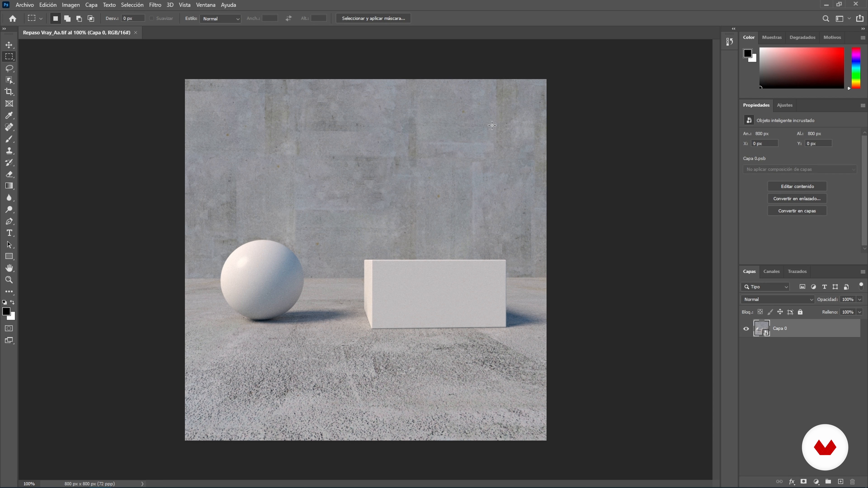This screenshot has width=868, height=488.
Task: Hide the Capa 0 layer
Action: [x=746, y=329]
